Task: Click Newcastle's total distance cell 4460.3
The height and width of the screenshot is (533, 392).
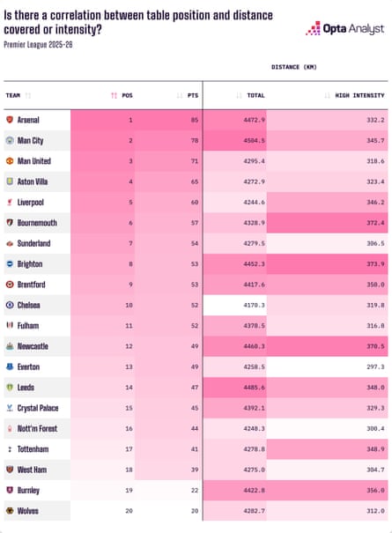Action: point(235,346)
